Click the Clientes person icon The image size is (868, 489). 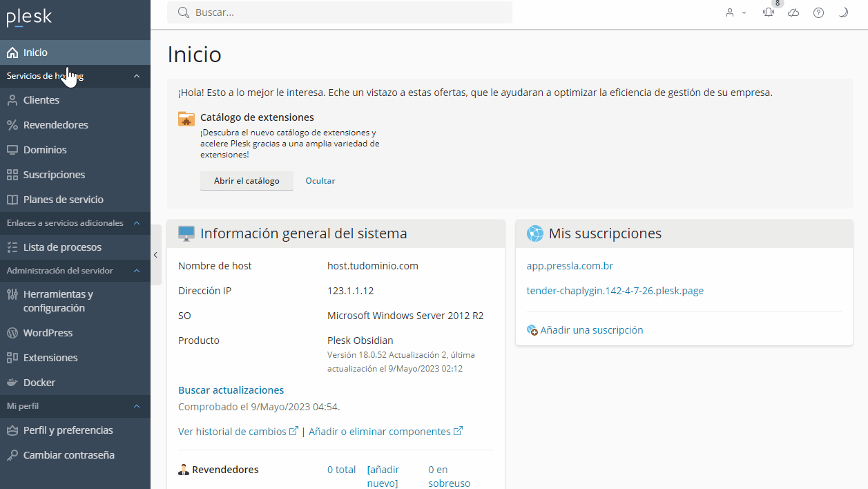pyautogui.click(x=12, y=100)
